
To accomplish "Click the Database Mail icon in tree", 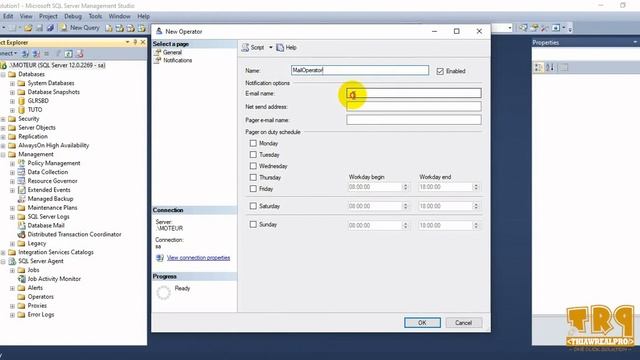I will (x=22, y=225).
